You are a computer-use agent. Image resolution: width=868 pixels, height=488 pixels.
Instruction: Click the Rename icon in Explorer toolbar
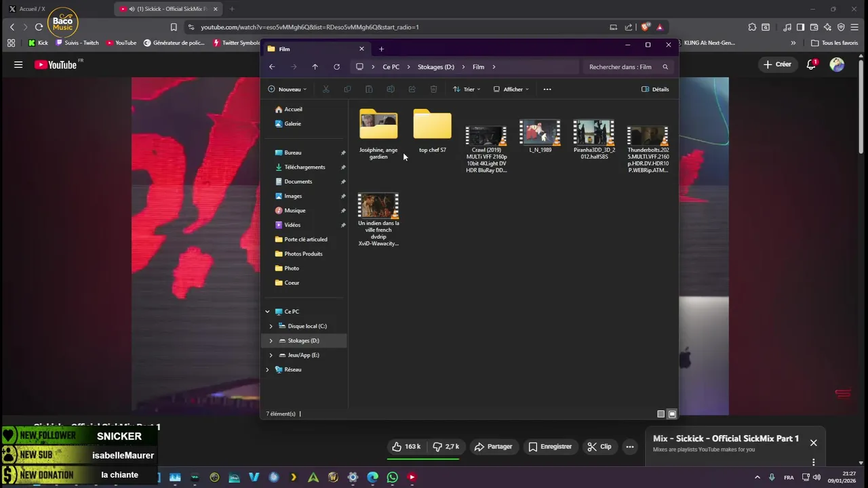(x=391, y=89)
